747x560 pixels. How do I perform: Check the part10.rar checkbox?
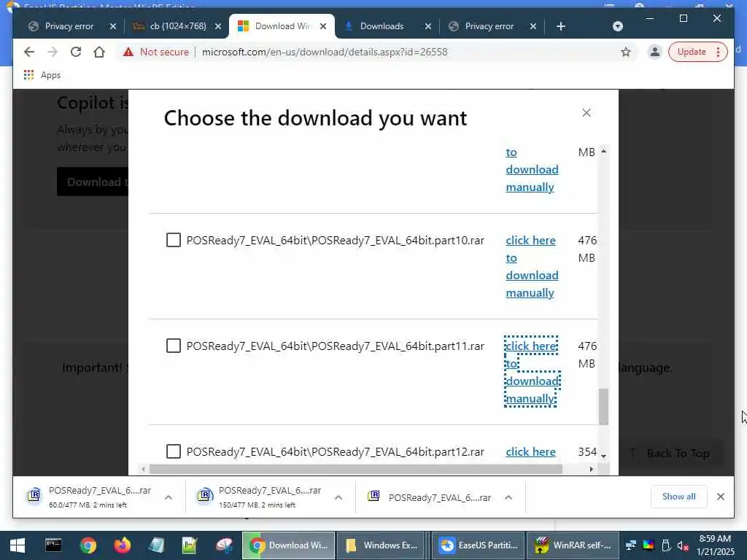174,240
